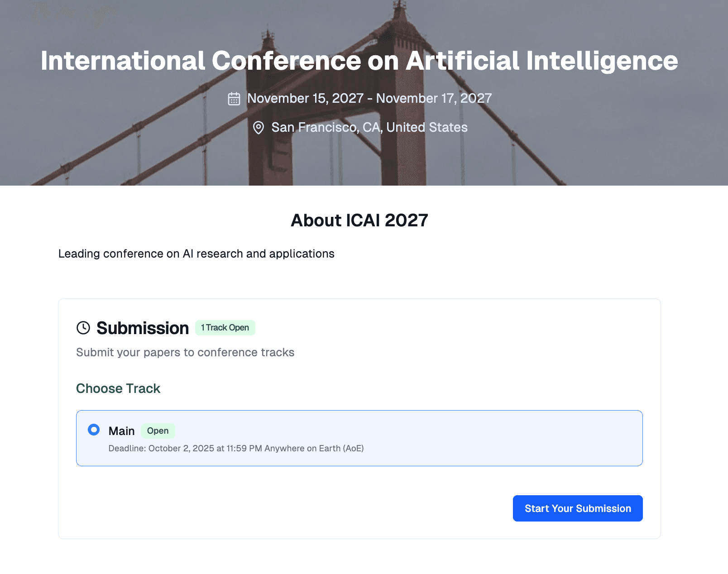The width and height of the screenshot is (728, 574).
Task: Click 'San Francisco, CA, United States' text
Action: 369,127
